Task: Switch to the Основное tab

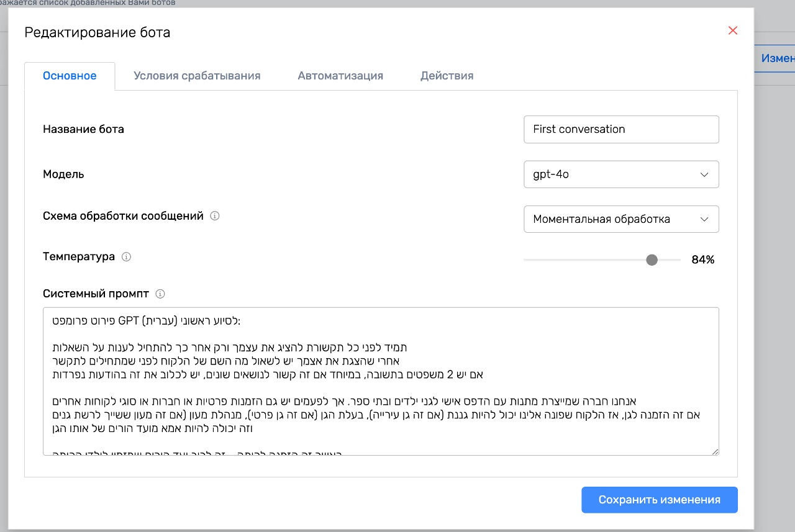Action: coord(70,76)
